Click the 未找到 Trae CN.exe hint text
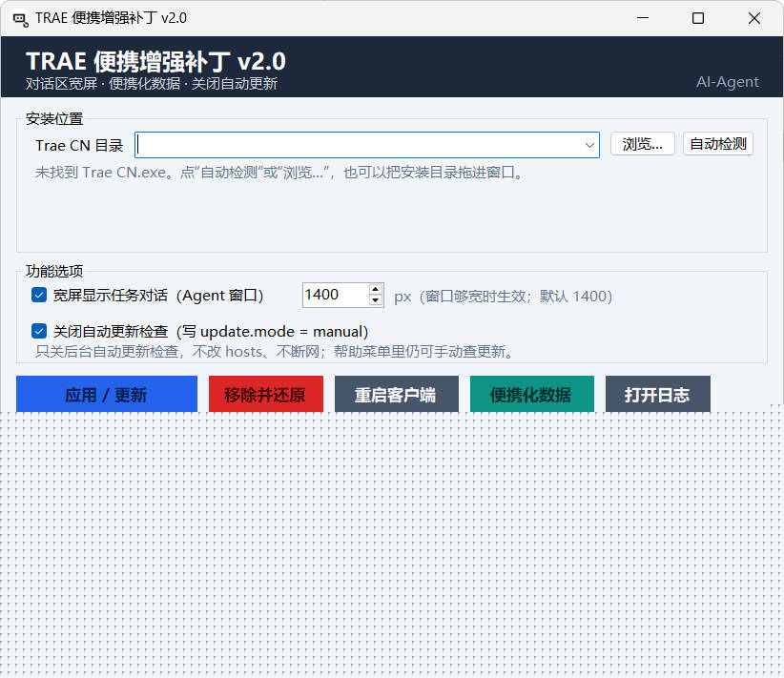The image size is (784, 678). tap(279, 173)
